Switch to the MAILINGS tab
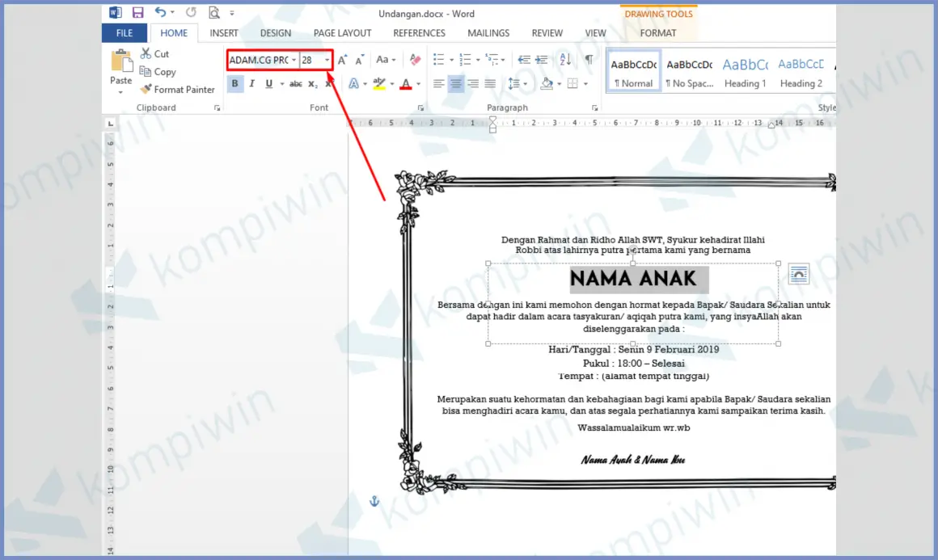Viewport: 938px width, 560px height. click(x=488, y=33)
